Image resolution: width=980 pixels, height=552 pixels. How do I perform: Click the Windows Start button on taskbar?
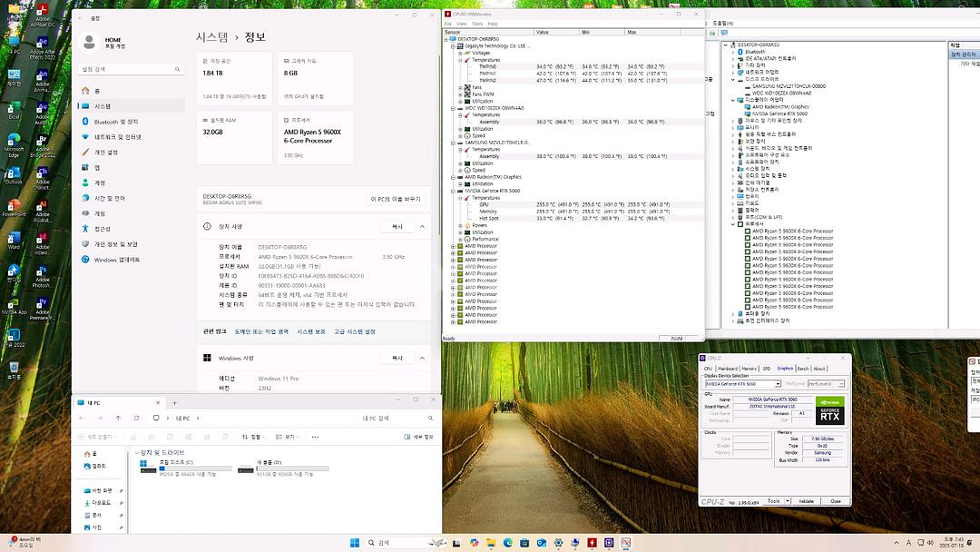coord(355,543)
